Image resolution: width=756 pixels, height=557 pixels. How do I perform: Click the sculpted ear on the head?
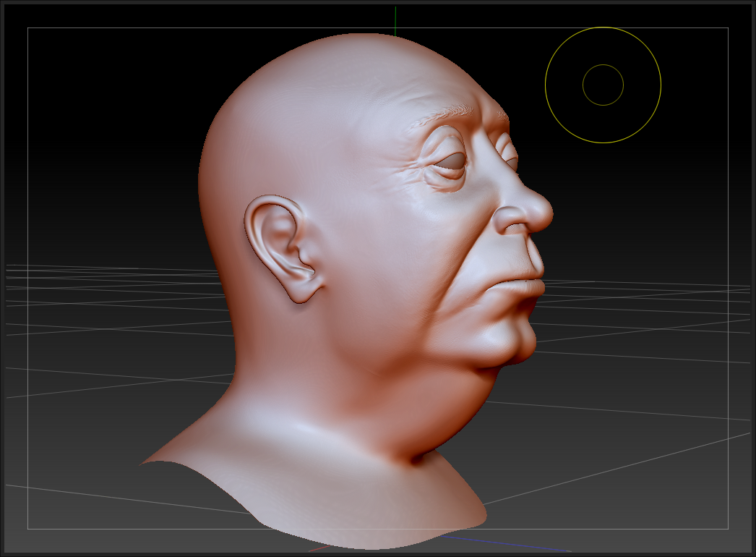pyautogui.click(x=278, y=246)
